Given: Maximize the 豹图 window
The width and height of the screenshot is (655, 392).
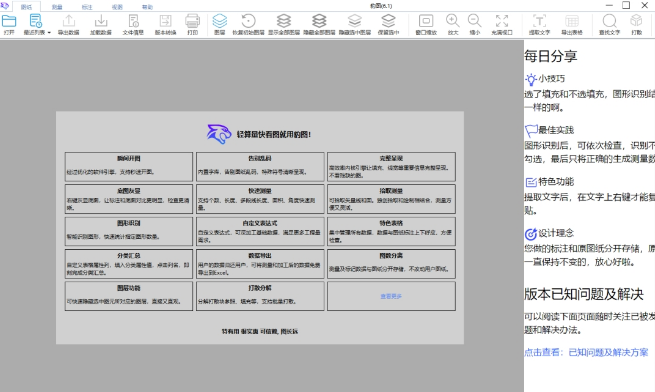Looking at the screenshot, I should (626, 5).
